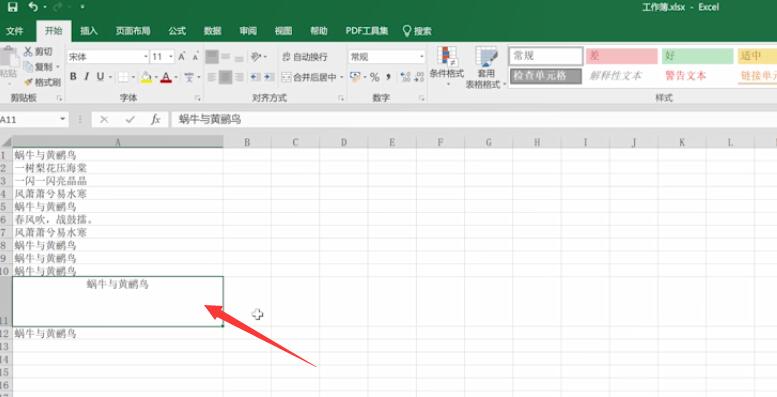The height and width of the screenshot is (397, 777).
Task: Open the 文 phonetic guide tool
Action: pos(189,77)
